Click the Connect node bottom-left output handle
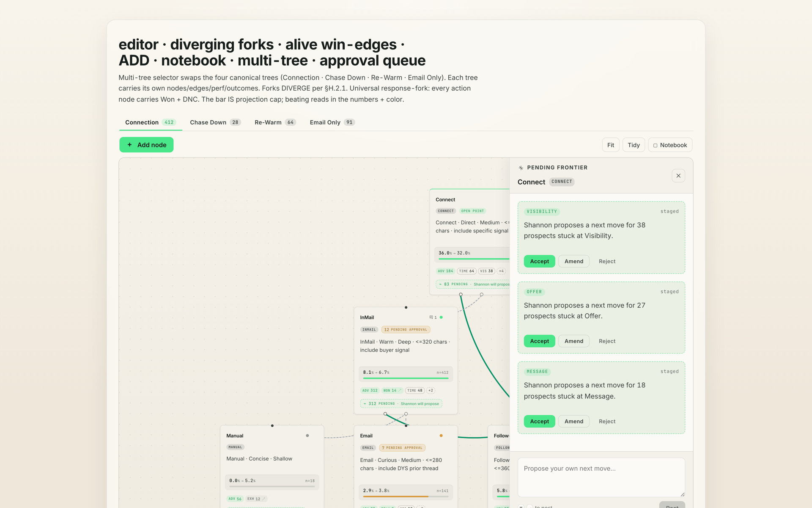This screenshot has width=812, height=508. 461,294
